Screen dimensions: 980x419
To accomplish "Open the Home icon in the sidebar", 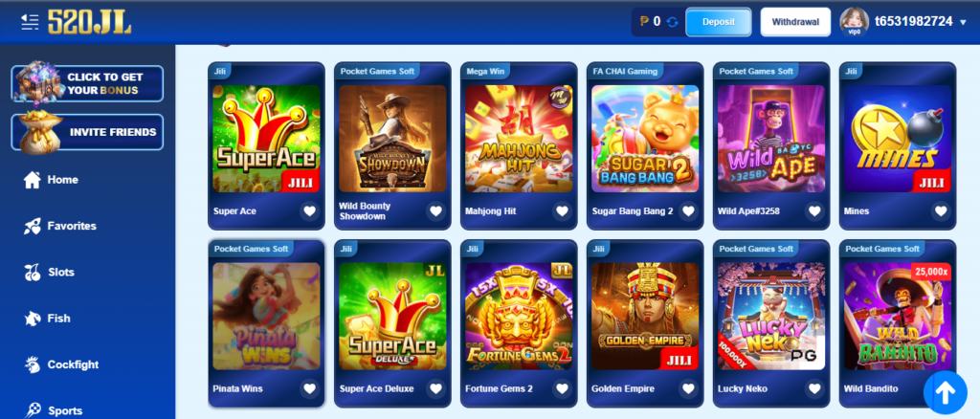I will [32, 180].
